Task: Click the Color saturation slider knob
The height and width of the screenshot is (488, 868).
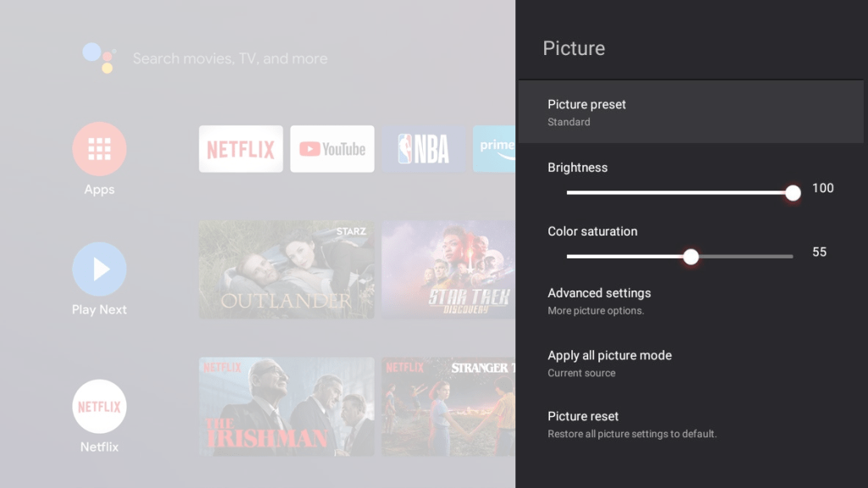Action: click(x=691, y=256)
